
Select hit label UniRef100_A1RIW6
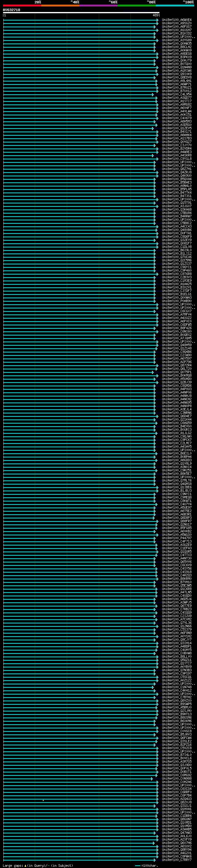[177, 71]
